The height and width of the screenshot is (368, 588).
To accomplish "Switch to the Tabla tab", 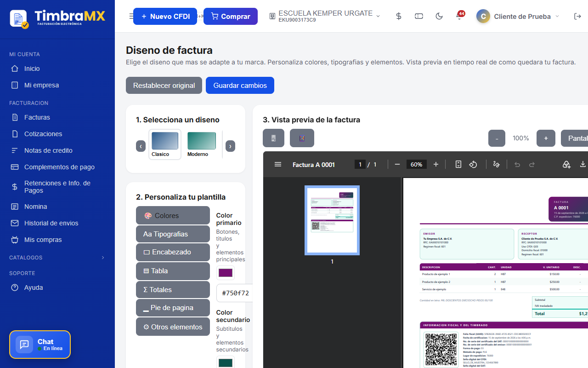I will (x=173, y=271).
